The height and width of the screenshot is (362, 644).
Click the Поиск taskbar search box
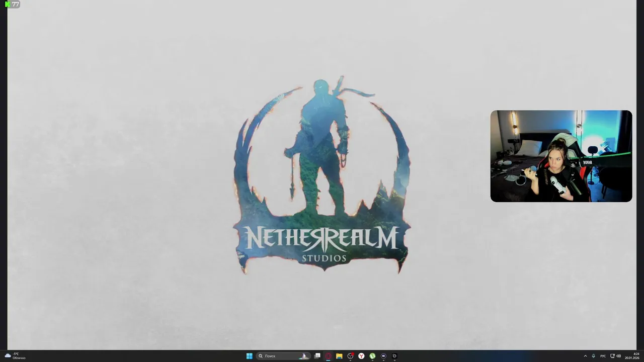point(282,356)
